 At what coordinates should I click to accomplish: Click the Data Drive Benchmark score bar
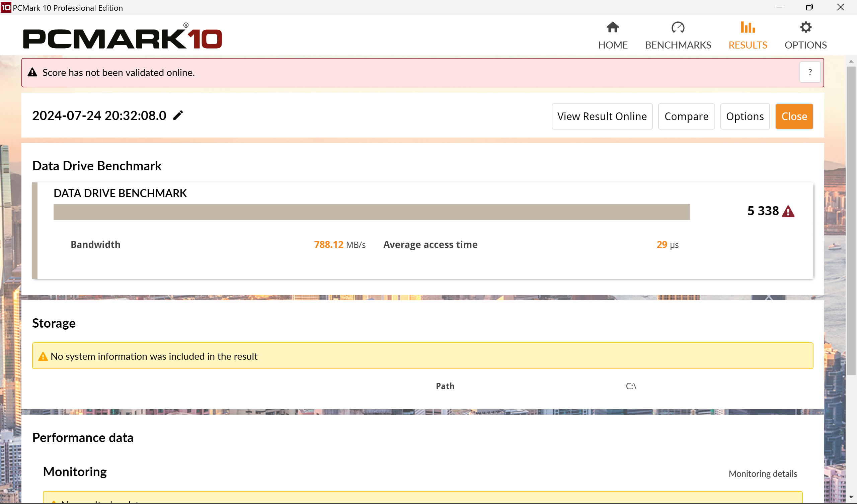[x=371, y=212]
